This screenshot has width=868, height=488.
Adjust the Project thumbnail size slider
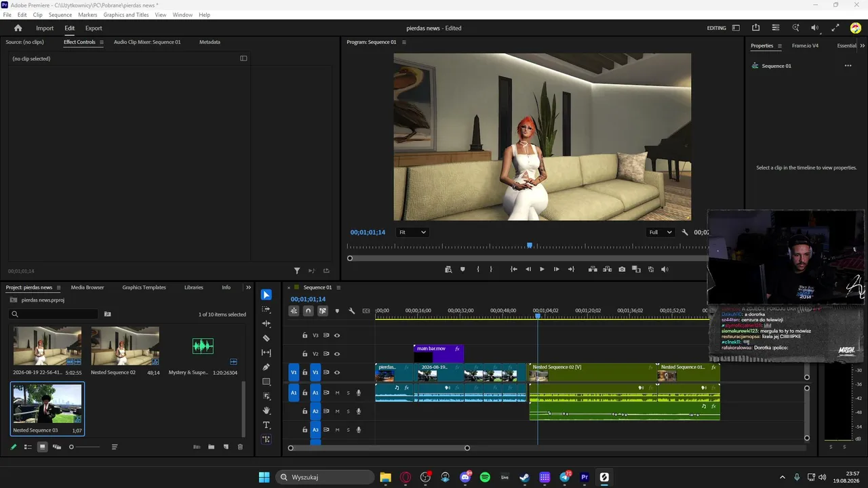tap(85, 447)
